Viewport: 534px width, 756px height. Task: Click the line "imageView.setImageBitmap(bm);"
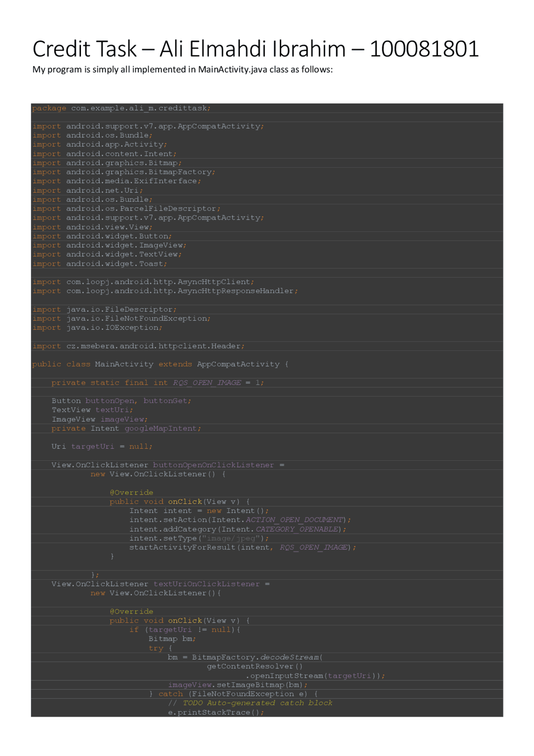(238, 685)
